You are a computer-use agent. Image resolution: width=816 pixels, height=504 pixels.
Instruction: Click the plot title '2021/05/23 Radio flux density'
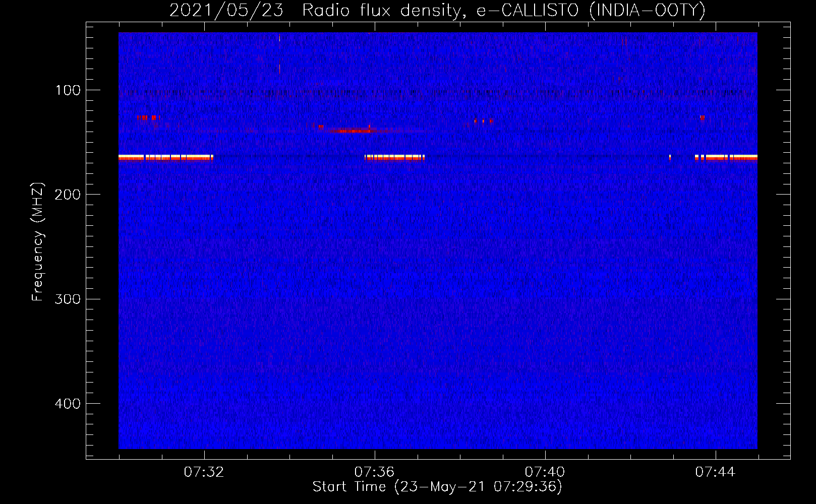click(437, 11)
